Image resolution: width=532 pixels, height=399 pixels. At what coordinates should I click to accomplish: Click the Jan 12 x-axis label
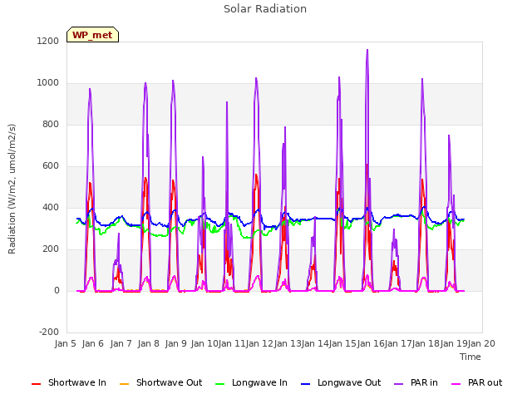coord(259,343)
